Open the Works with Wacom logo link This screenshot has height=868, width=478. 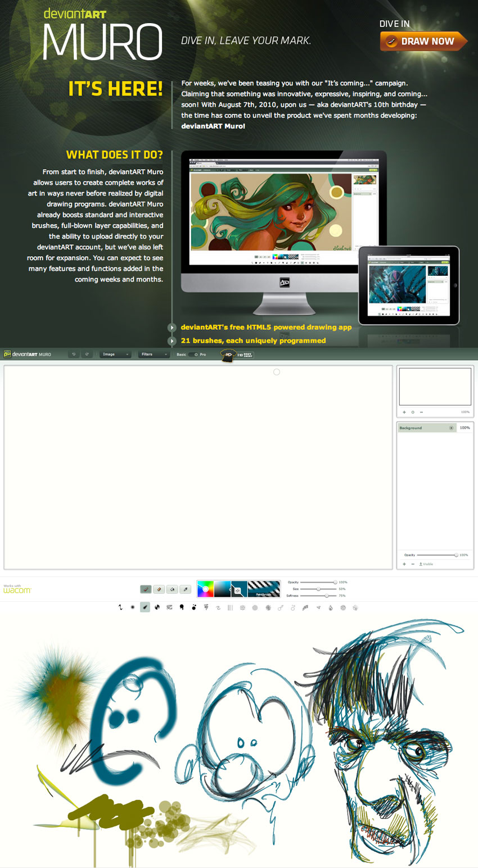(x=17, y=589)
